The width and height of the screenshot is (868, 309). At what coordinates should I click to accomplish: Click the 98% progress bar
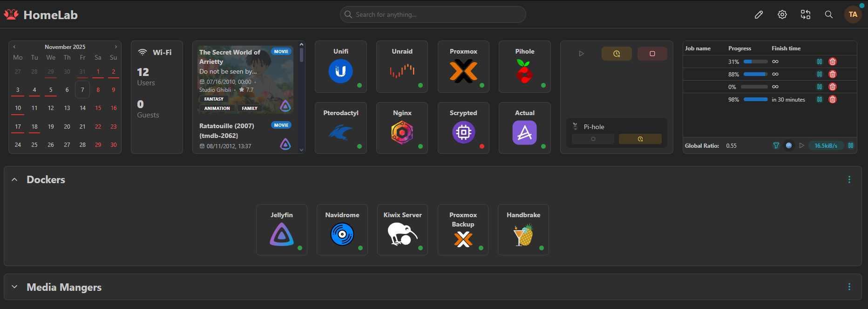[x=755, y=99]
